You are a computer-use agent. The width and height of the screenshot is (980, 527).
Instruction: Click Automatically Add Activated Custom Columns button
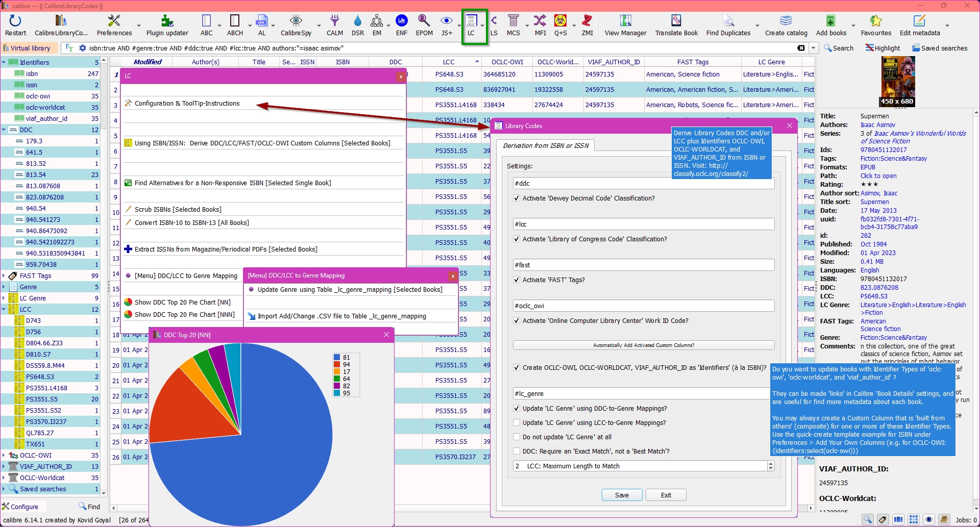tap(643, 345)
